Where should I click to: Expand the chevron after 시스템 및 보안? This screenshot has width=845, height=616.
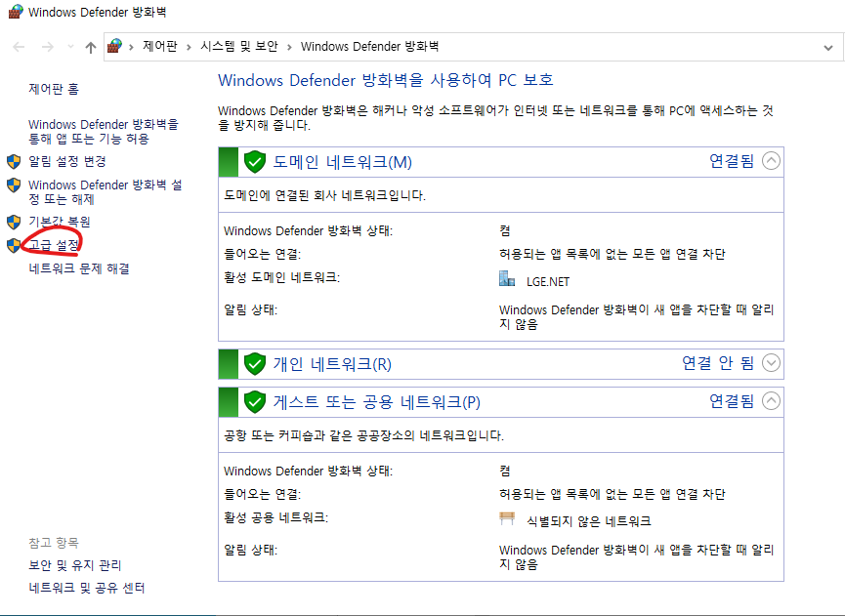289,47
